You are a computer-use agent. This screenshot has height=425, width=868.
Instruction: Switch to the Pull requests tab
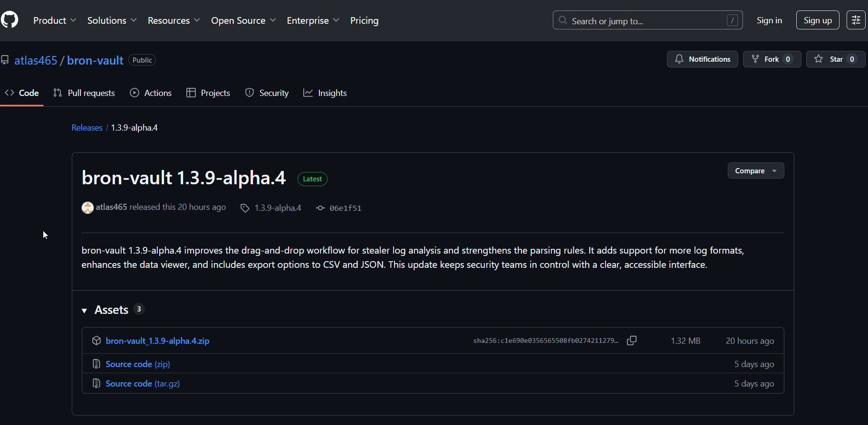point(84,93)
